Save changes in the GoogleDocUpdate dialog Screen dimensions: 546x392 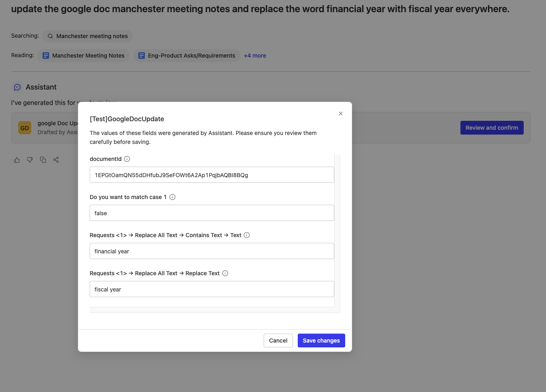coord(321,340)
